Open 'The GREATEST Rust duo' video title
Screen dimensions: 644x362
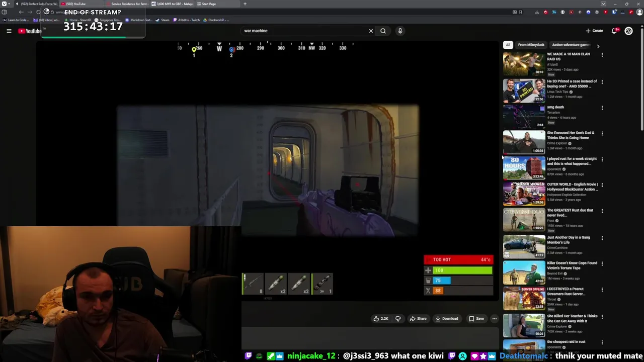[x=570, y=213]
